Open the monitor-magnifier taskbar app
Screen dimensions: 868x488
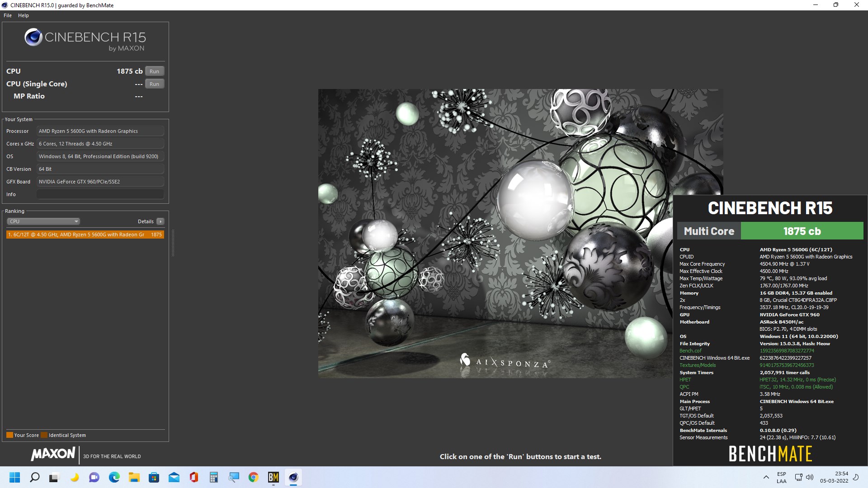(x=233, y=477)
